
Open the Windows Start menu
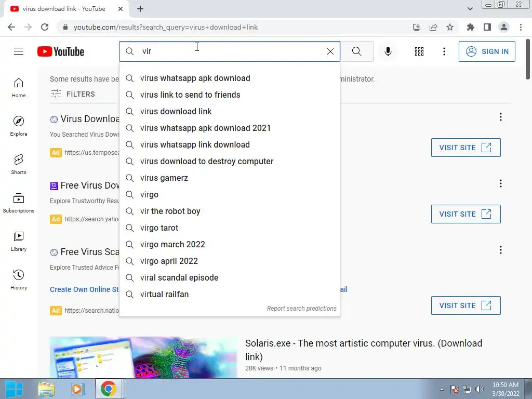(x=14, y=389)
